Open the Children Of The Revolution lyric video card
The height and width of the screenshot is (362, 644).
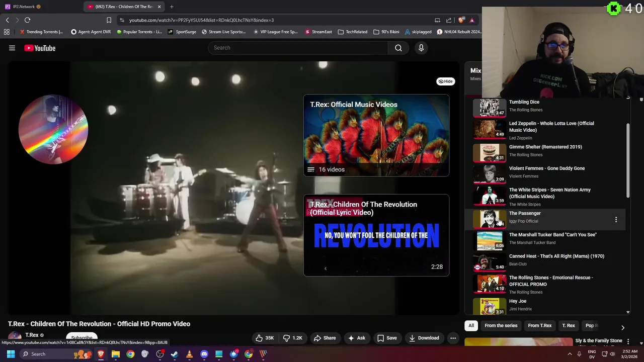tap(376, 235)
